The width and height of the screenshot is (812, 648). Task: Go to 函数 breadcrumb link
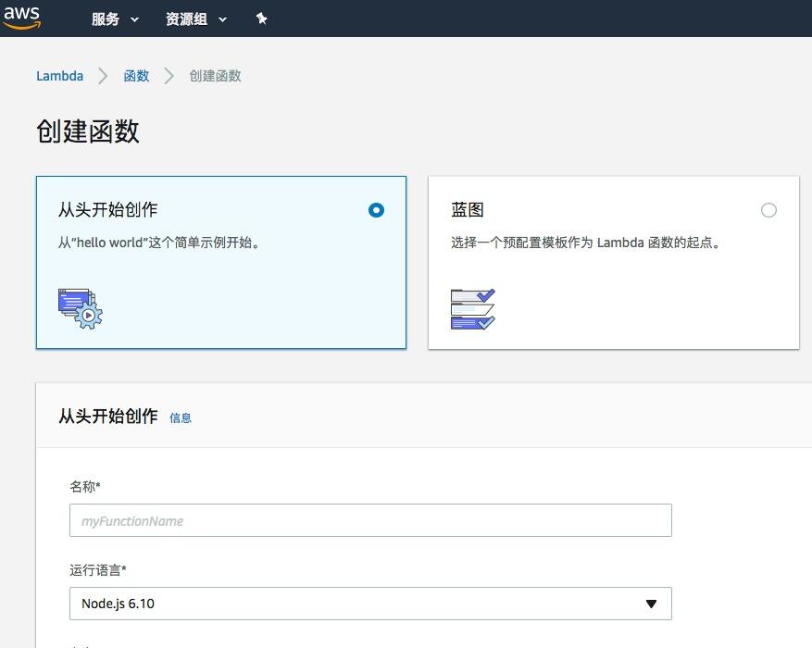136,76
